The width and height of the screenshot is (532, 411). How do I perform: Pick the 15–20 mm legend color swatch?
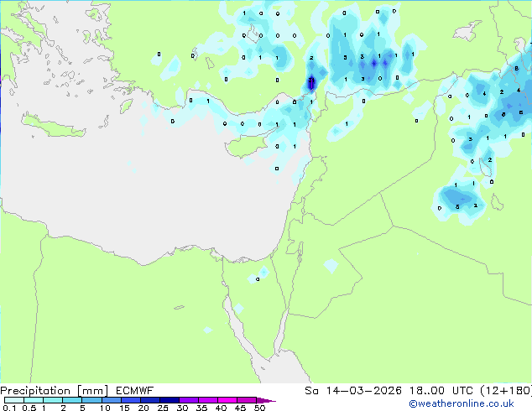(130, 400)
